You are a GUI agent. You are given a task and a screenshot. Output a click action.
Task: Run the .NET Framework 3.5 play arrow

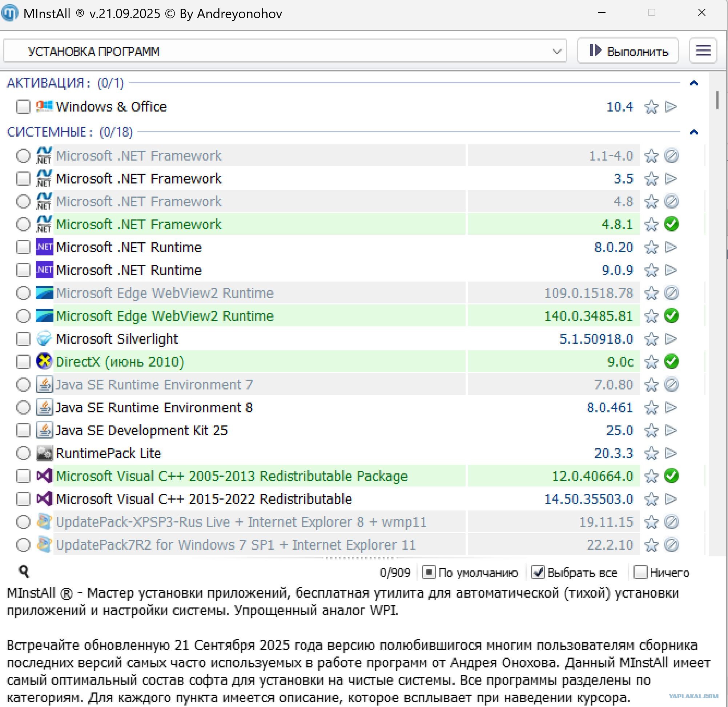(671, 179)
